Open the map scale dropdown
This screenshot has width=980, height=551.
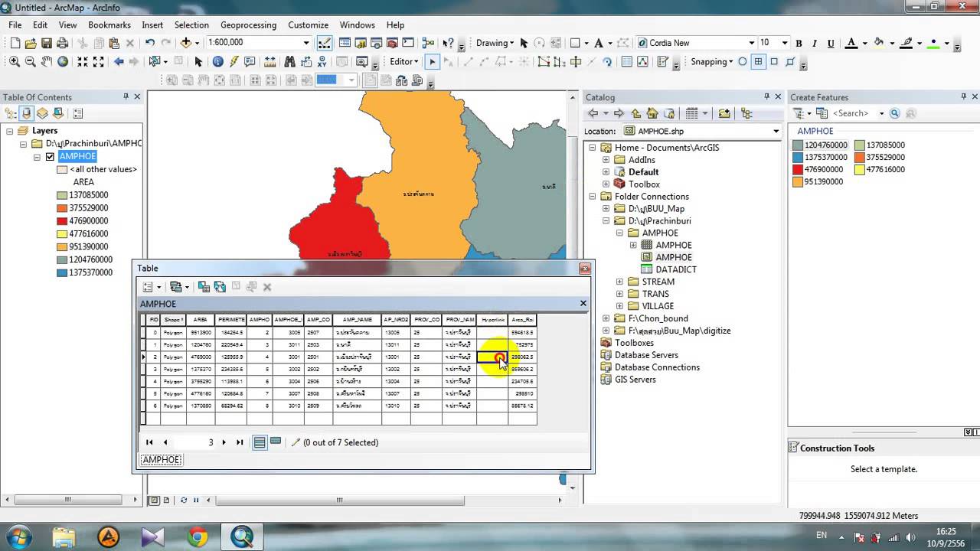tap(306, 43)
